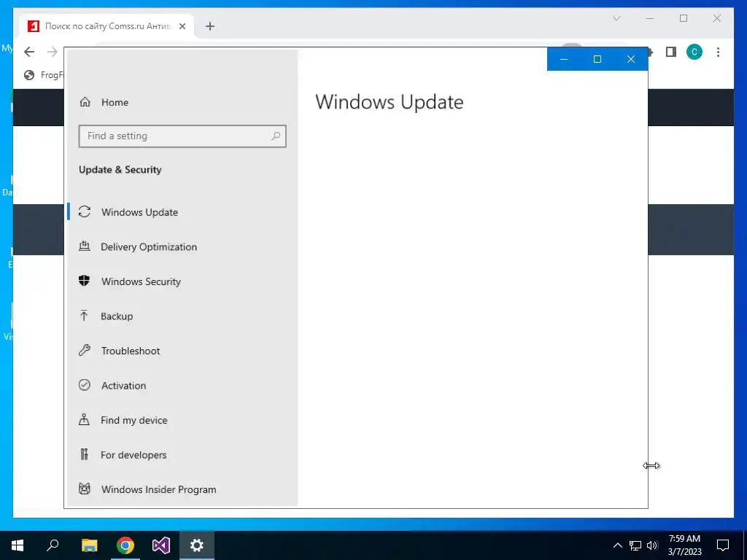
Task: Click Chrome back arrow
Action: pyautogui.click(x=29, y=52)
